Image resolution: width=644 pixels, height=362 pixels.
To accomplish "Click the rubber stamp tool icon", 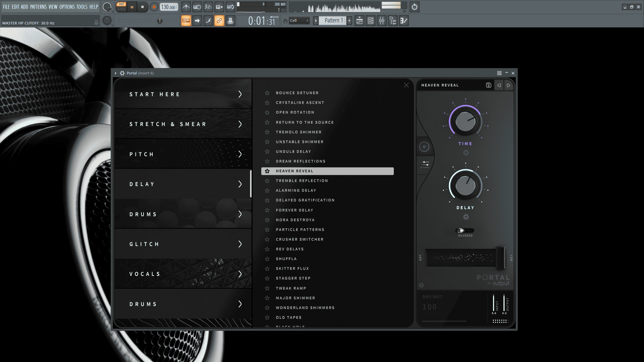I will tap(230, 21).
